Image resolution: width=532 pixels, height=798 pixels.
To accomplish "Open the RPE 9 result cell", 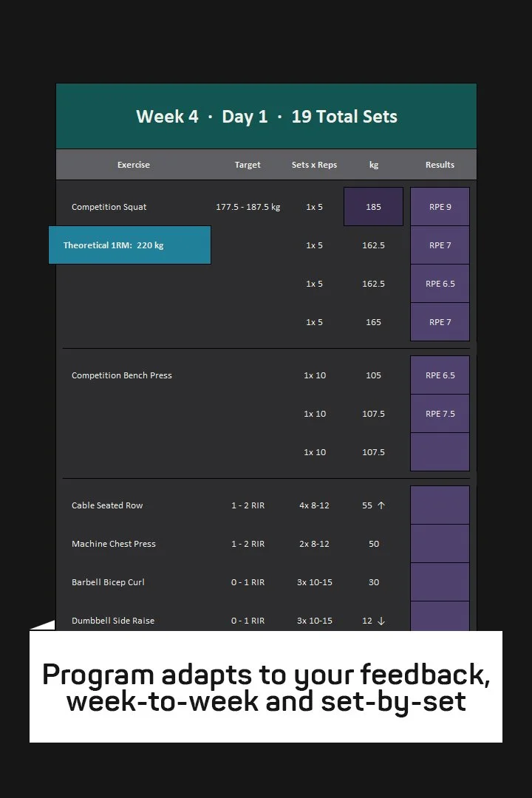I will coord(440,207).
